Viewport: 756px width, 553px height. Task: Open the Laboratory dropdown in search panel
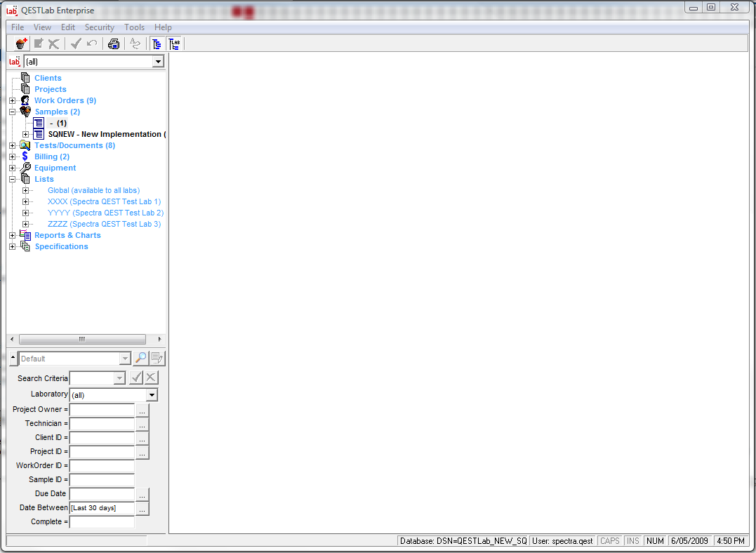coord(152,395)
